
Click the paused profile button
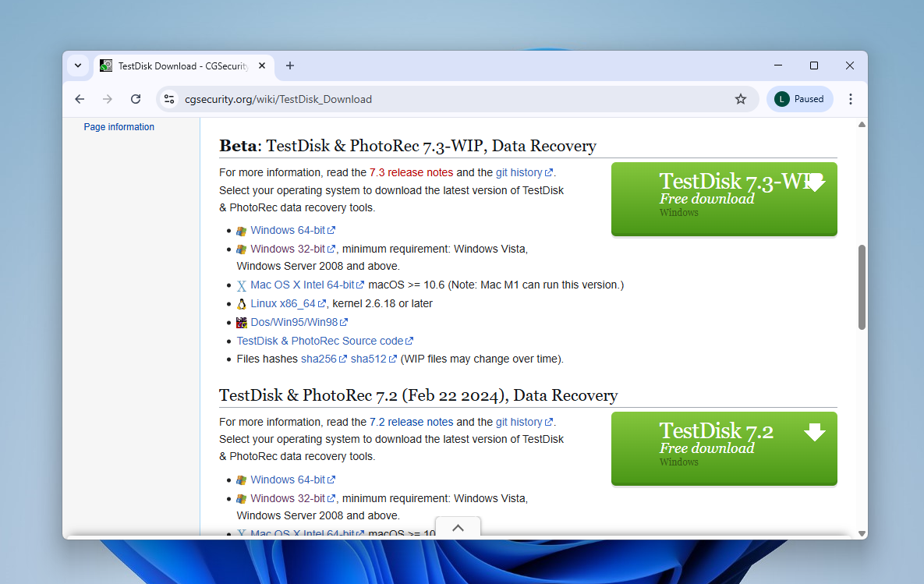[800, 99]
